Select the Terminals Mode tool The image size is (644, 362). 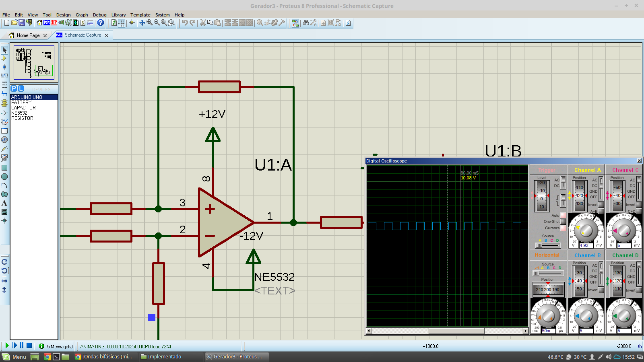click(4, 103)
